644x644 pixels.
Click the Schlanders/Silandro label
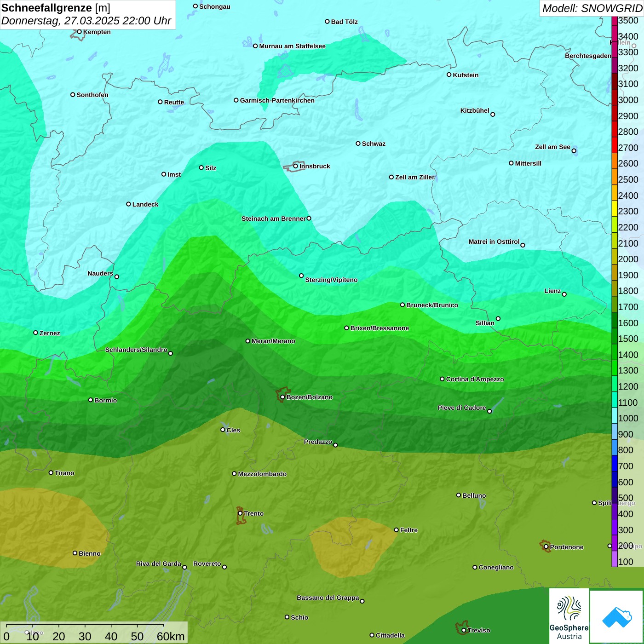pyautogui.click(x=136, y=350)
